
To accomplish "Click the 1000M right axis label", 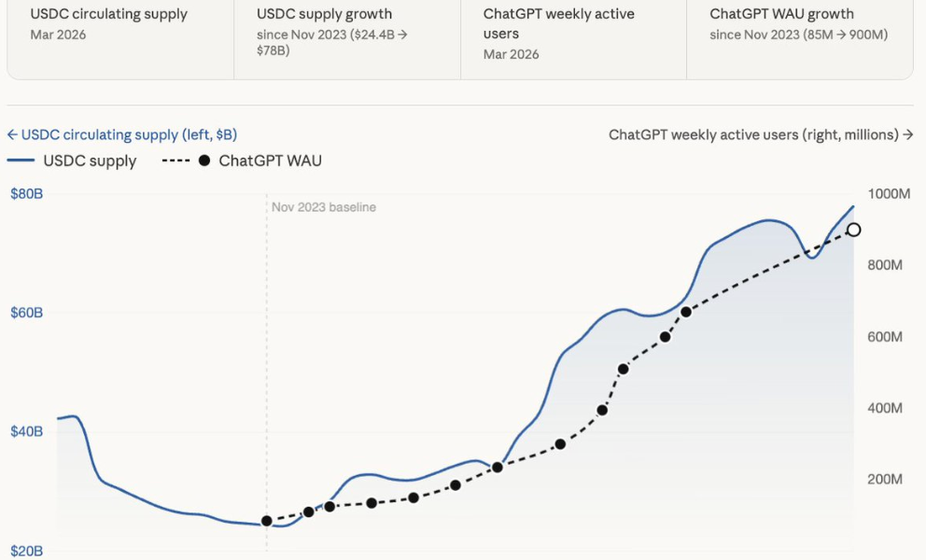I will [x=889, y=194].
